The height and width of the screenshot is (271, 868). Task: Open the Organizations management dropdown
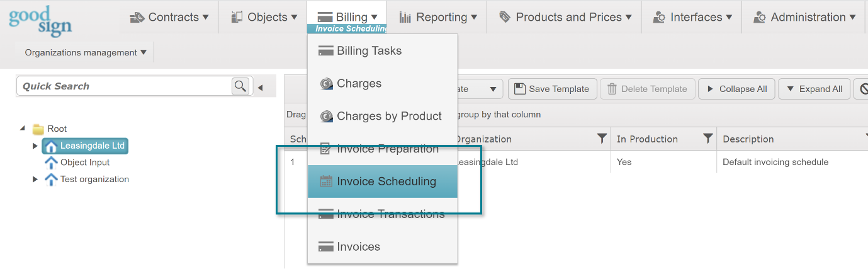pyautogui.click(x=85, y=52)
